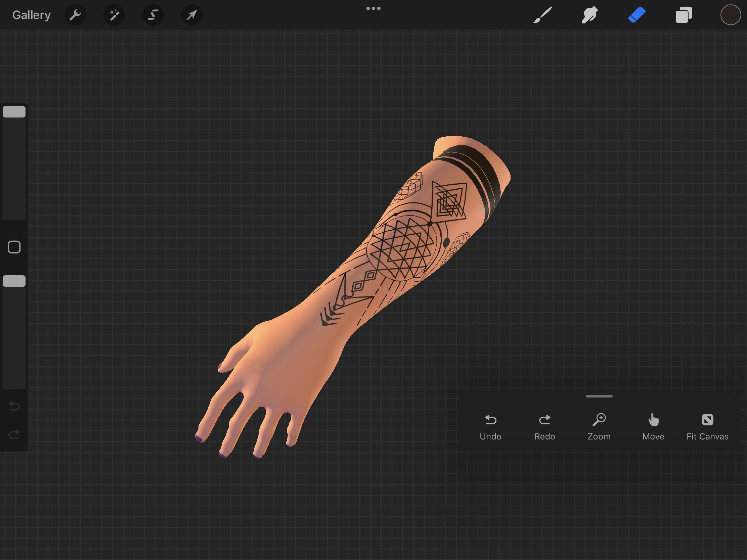Adjust the brush opacity slider handle
The height and width of the screenshot is (560, 747).
[x=14, y=281]
